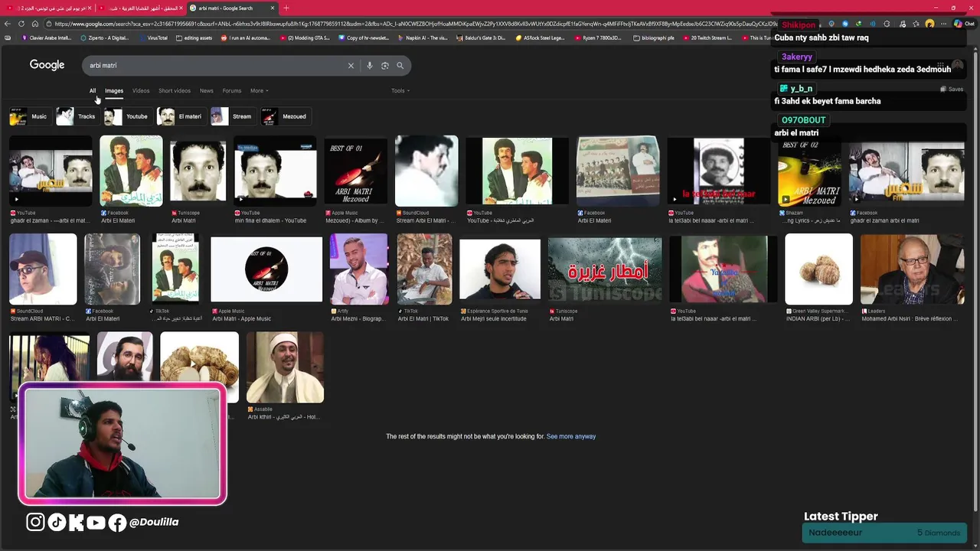Open the Ziperto - A Digital bookmark
980x551 pixels.
pyautogui.click(x=105, y=37)
